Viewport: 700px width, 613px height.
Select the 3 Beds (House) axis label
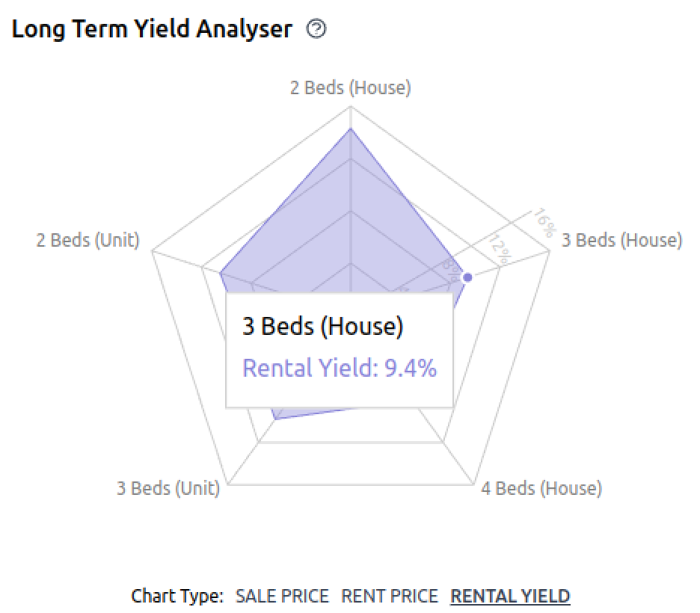(622, 240)
